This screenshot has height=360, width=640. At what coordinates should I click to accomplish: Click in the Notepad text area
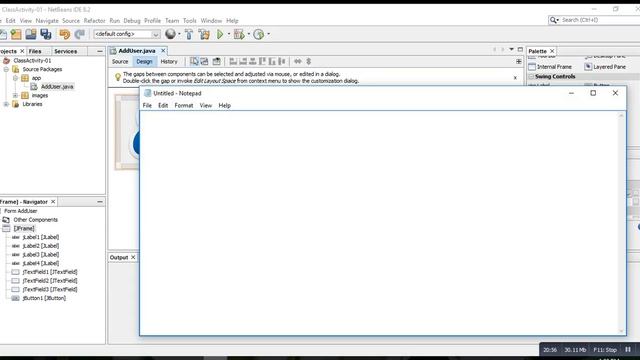(379, 222)
